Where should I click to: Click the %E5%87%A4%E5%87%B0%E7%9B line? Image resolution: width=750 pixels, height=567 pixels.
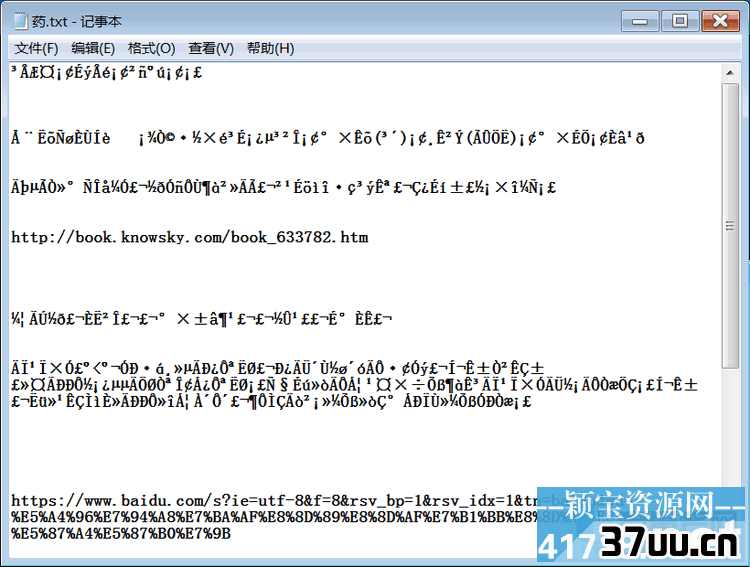pos(121,534)
